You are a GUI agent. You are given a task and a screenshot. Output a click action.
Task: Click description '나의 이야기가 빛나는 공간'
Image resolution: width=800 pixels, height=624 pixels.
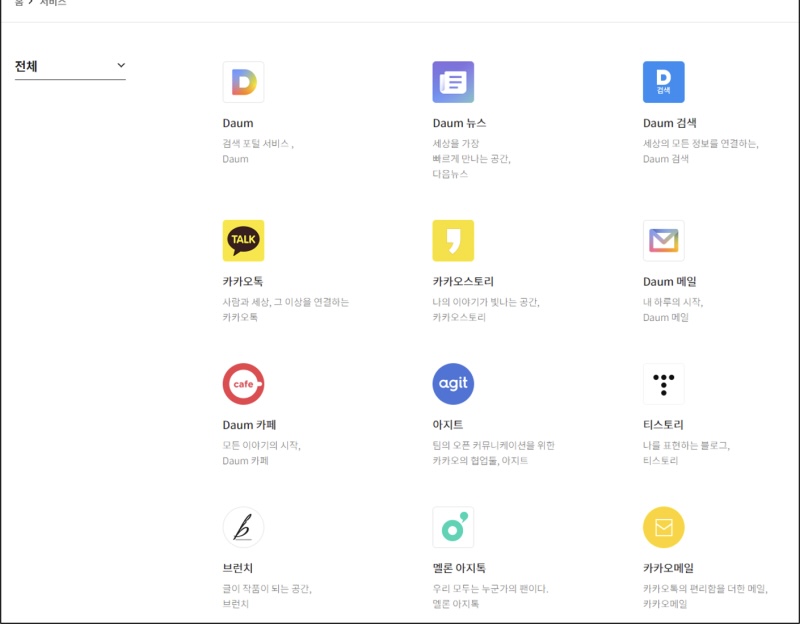coord(486,302)
